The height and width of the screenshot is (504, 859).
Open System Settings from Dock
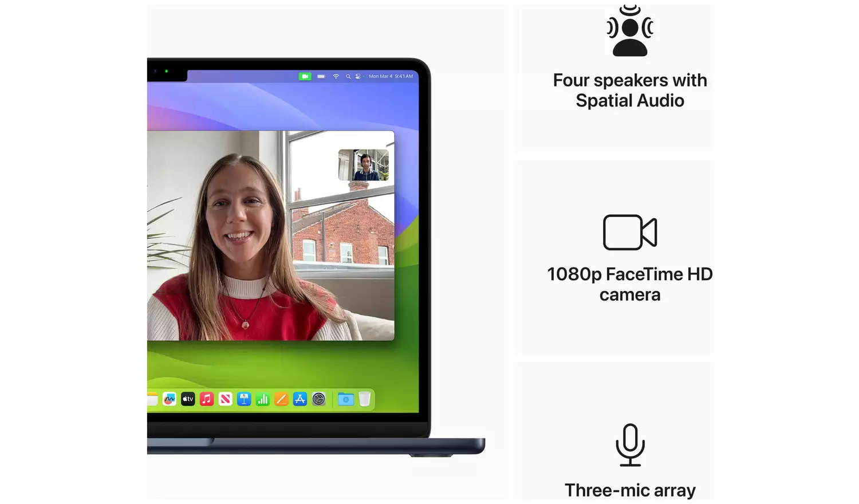click(x=319, y=399)
